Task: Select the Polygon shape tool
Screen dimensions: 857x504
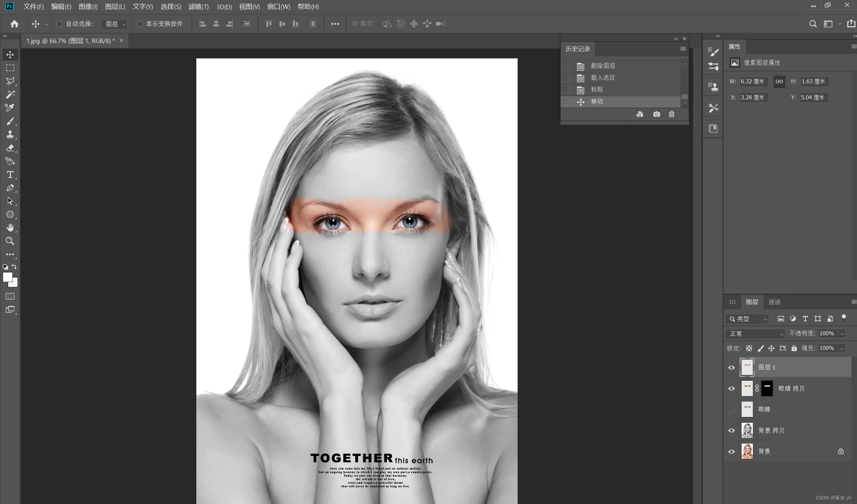Action: point(10,214)
